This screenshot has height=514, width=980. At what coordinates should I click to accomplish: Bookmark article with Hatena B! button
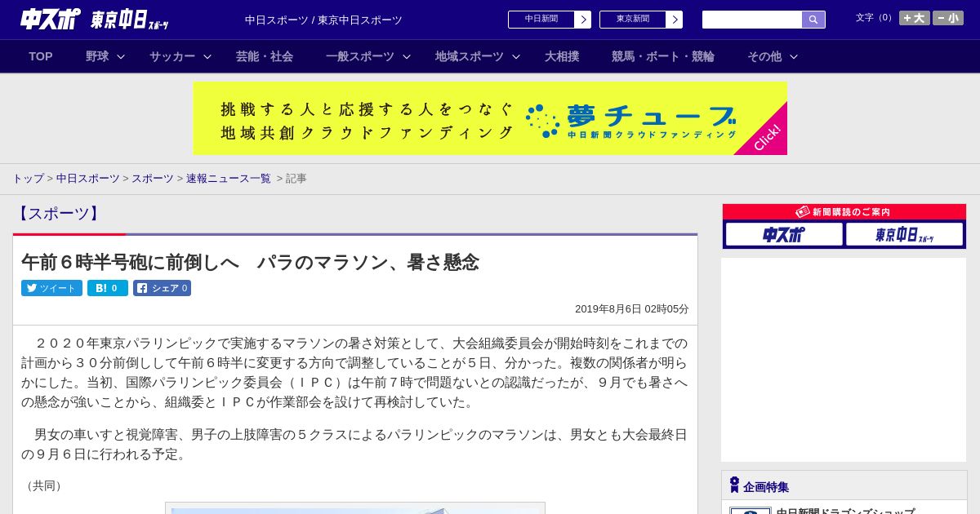(108, 288)
